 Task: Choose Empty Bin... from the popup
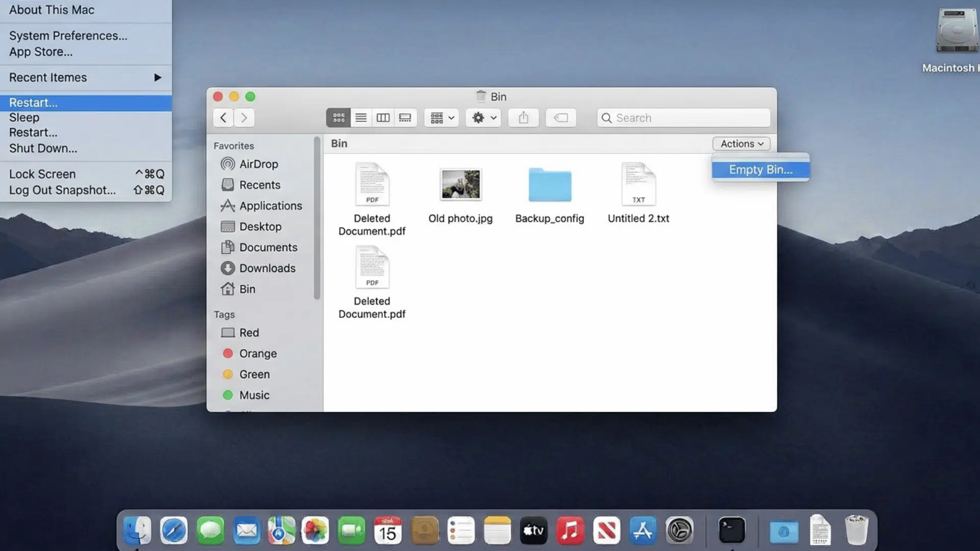761,170
